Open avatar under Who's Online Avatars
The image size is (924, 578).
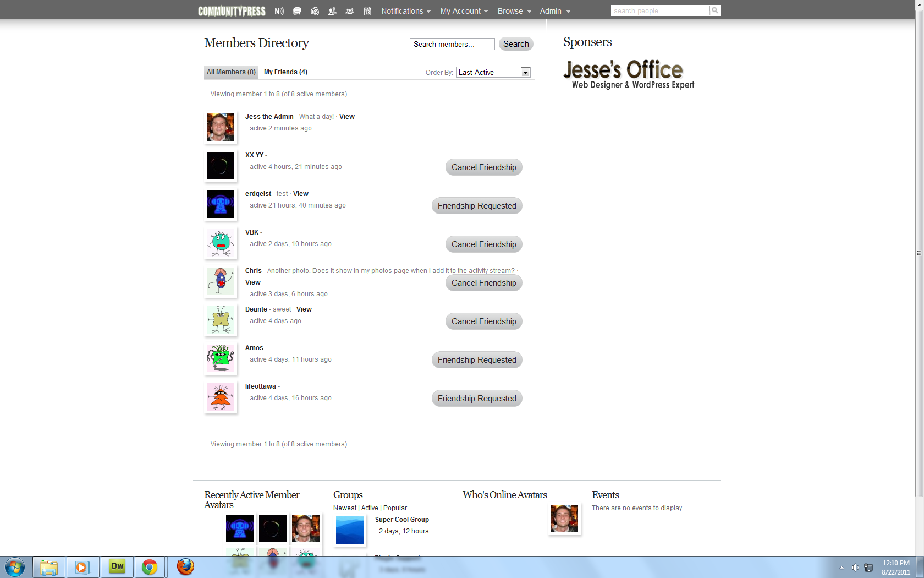[x=564, y=519]
